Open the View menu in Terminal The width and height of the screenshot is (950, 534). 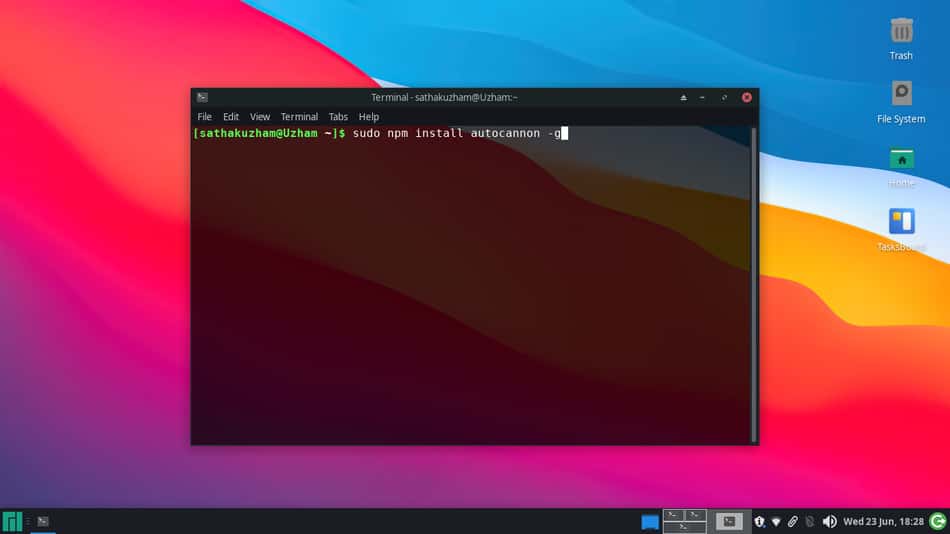point(260,116)
